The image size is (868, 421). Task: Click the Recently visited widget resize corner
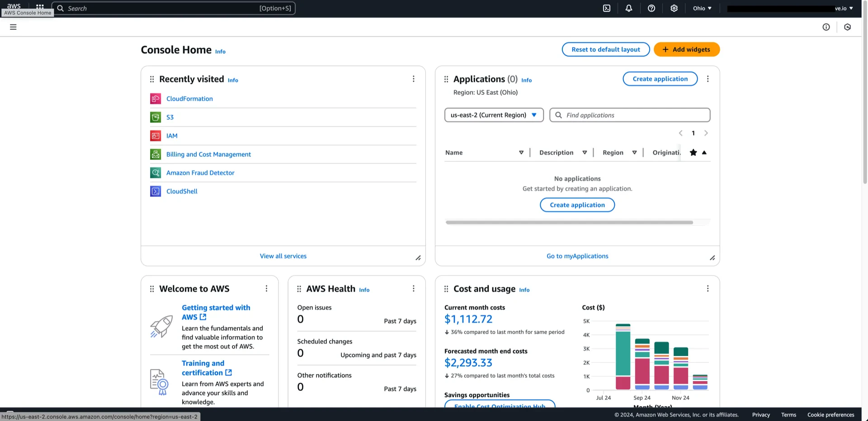(x=418, y=258)
